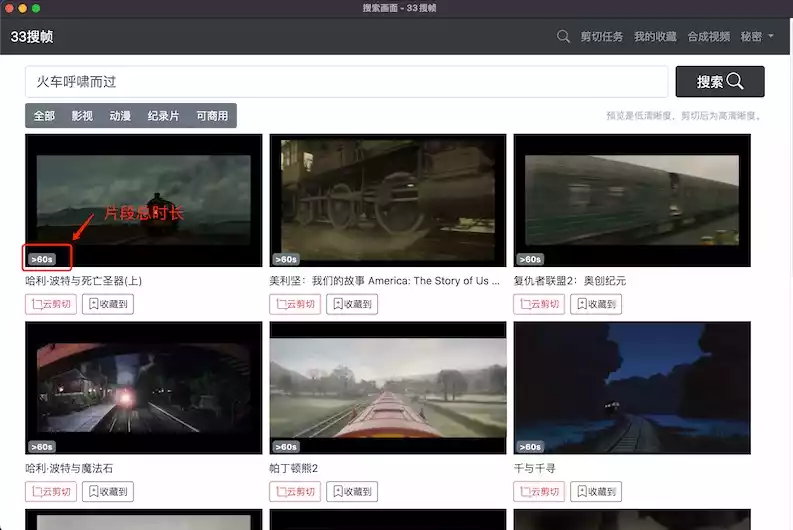Click 收藏到 under 千与千寻
Viewport: 793px width, 530px height.
click(596, 492)
